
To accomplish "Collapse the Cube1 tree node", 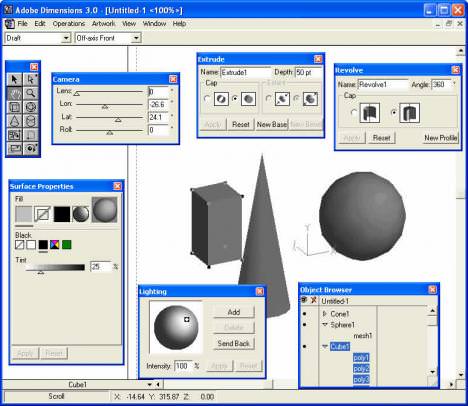I will [325, 347].
